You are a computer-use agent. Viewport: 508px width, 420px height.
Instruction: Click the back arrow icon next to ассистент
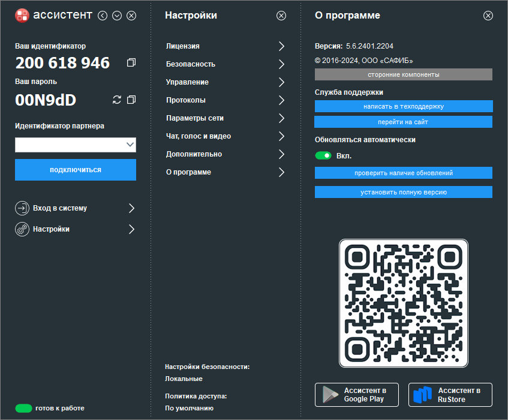103,16
